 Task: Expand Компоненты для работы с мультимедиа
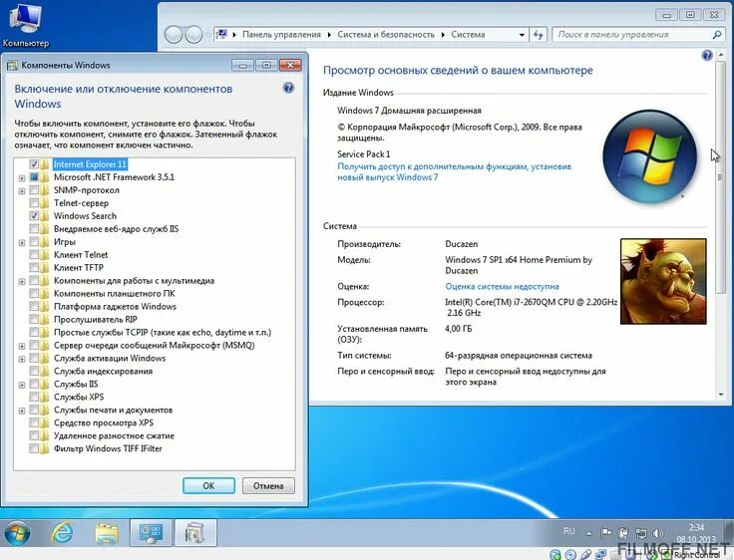coord(22,282)
